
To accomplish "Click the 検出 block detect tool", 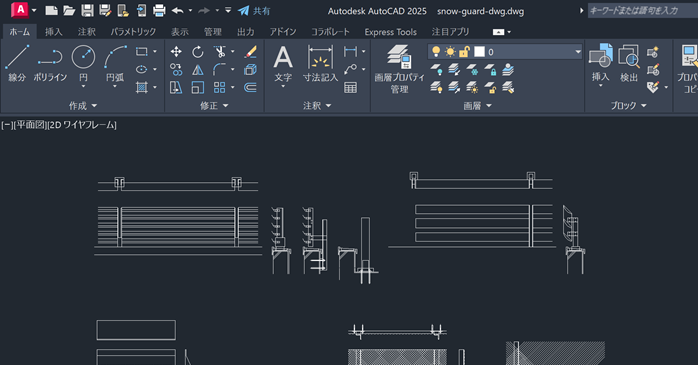I will 629,62.
